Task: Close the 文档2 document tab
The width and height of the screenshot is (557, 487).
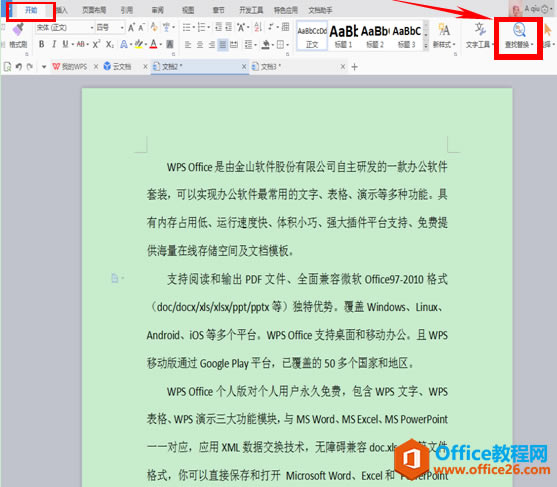Action: 244,66
